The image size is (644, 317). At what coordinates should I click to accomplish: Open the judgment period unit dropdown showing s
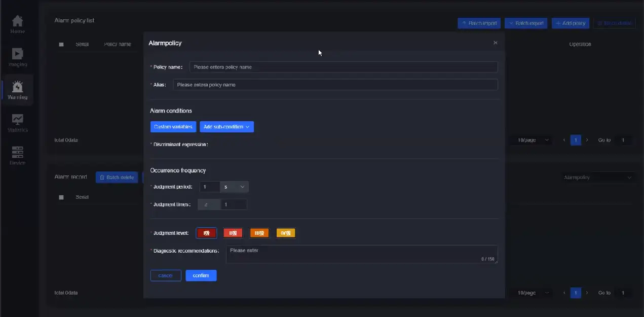click(234, 187)
